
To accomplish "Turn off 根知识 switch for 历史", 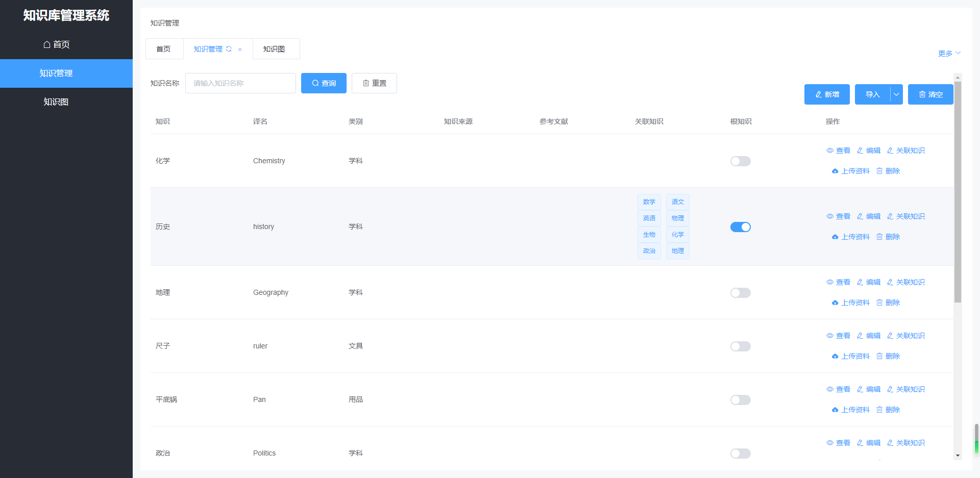I will pyautogui.click(x=740, y=227).
